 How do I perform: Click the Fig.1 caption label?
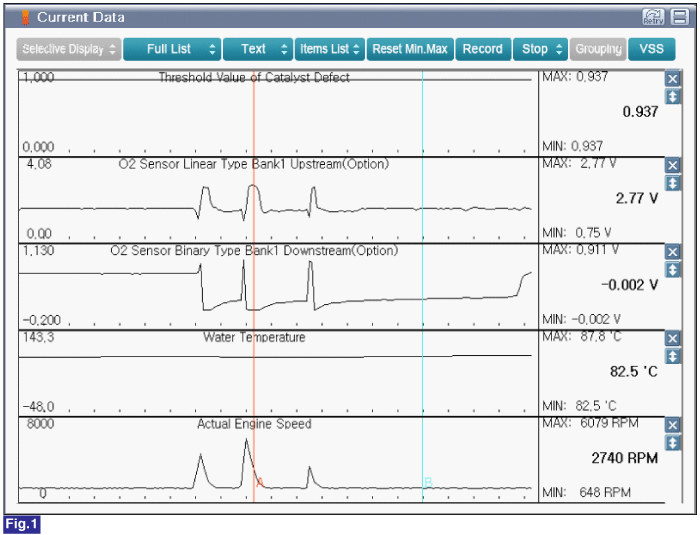click(x=22, y=524)
